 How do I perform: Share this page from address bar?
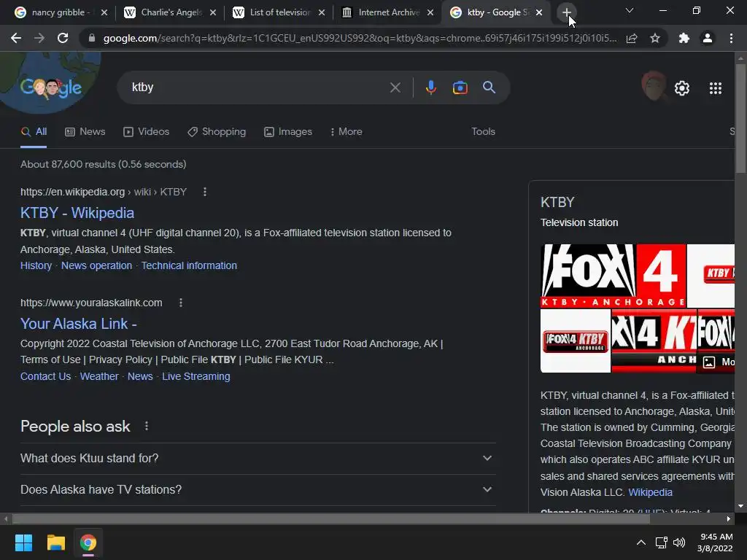632,38
